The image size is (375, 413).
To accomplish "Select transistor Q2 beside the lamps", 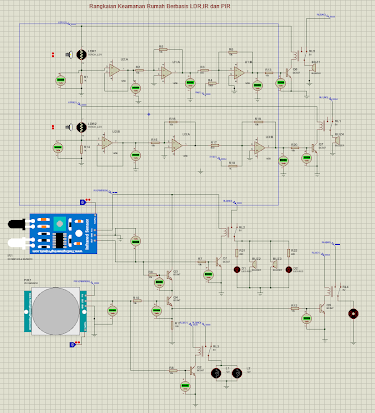I will coord(193,370).
